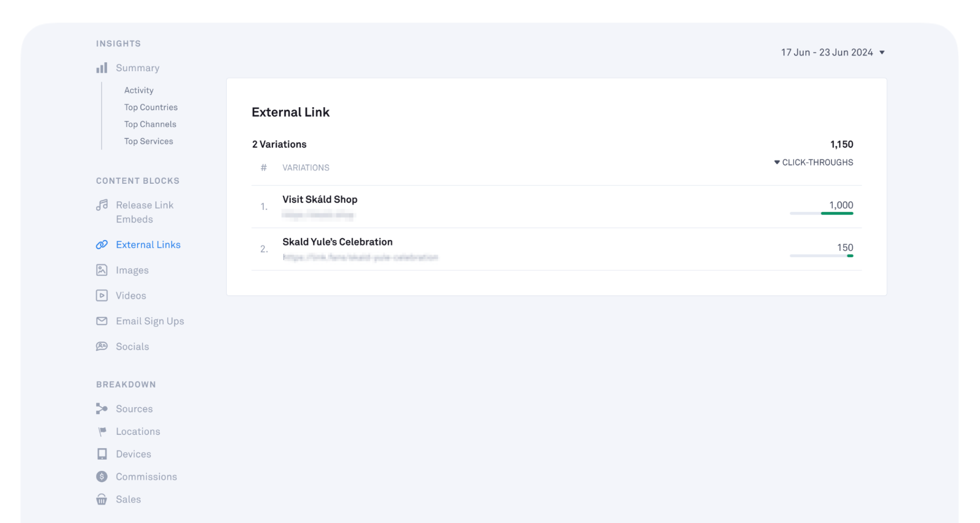
Task: Click the Sales basket icon
Action: (x=102, y=500)
